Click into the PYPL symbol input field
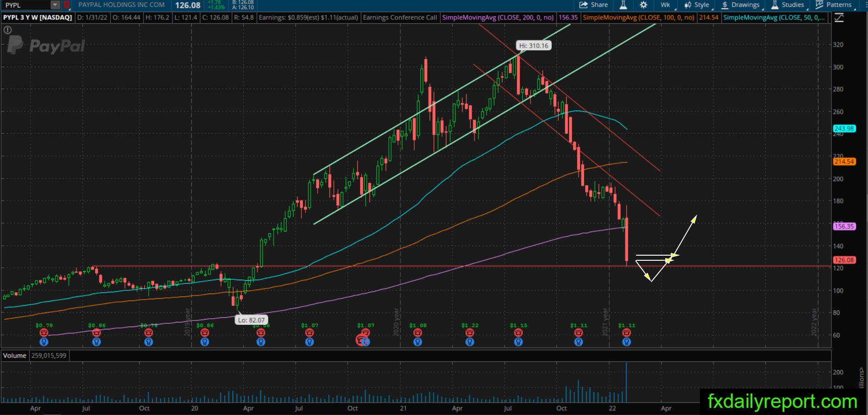Viewport: 868px width, 415px height. [27, 5]
